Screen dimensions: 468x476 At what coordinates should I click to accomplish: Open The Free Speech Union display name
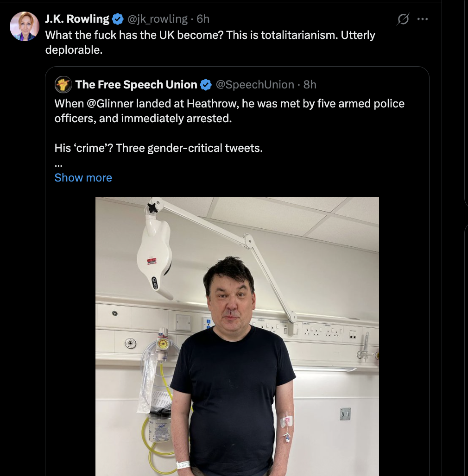136,85
